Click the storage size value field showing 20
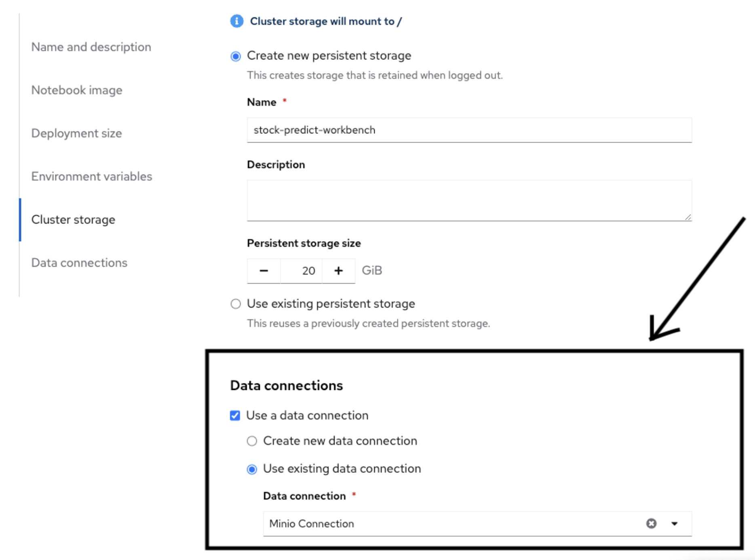 point(302,271)
